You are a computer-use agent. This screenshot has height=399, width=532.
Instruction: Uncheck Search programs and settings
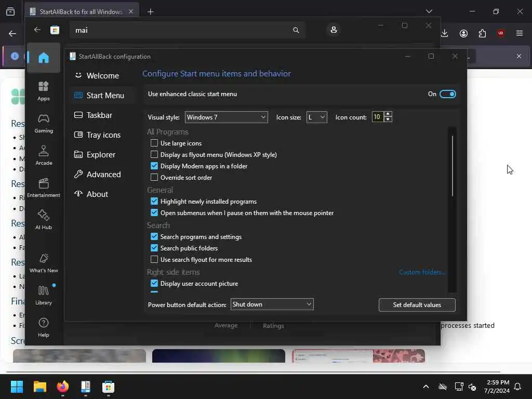[x=154, y=236]
